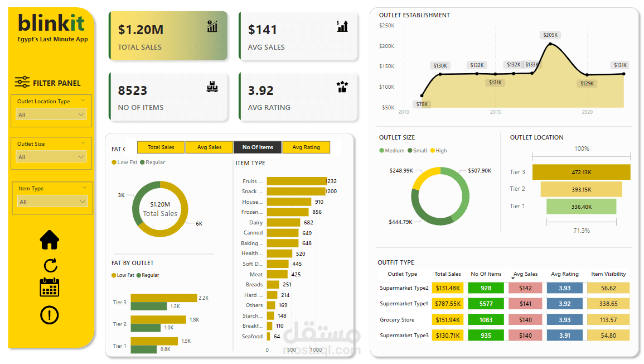Open the Outlet Size All dropdown

click(51, 157)
